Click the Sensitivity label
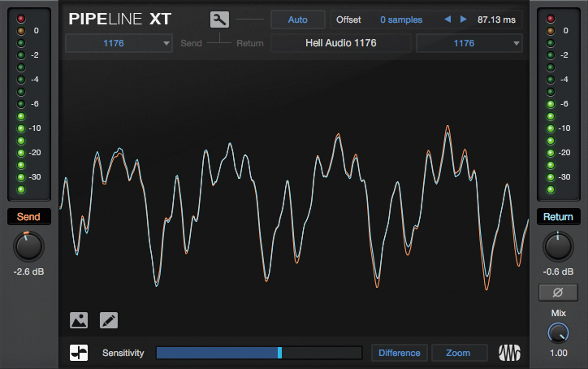 pyautogui.click(x=123, y=353)
